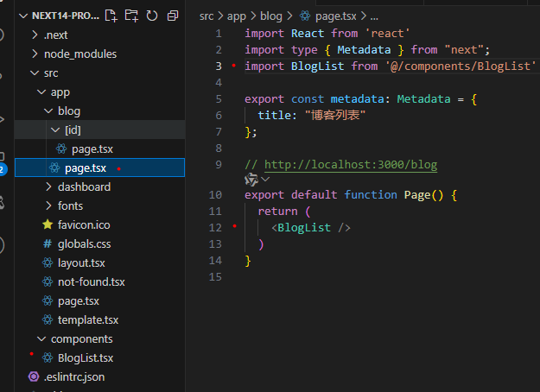Click page.tsx in the breadcrumb path
The image size is (540, 392).
(336, 16)
